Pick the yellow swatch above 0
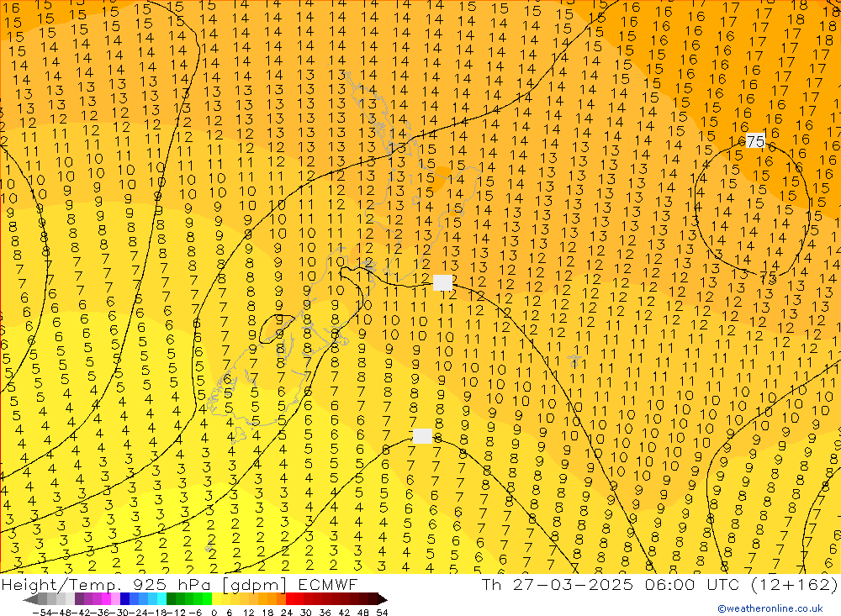This screenshot has width=841, height=616. (216, 599)
